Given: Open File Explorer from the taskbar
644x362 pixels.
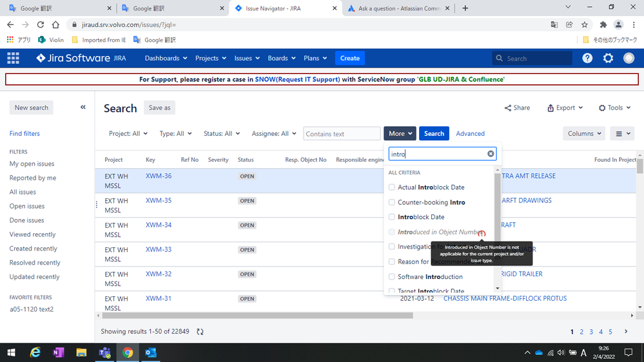Looking at the screenshot, I should [81, 352].
